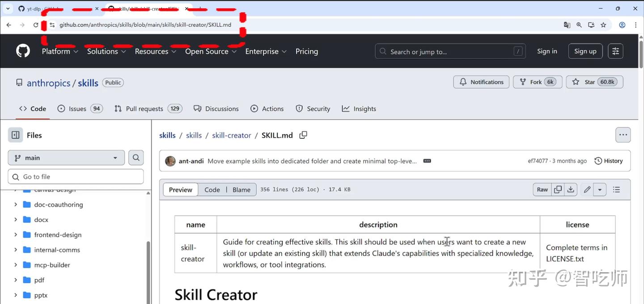Open the Security tab

click(313, 109)
